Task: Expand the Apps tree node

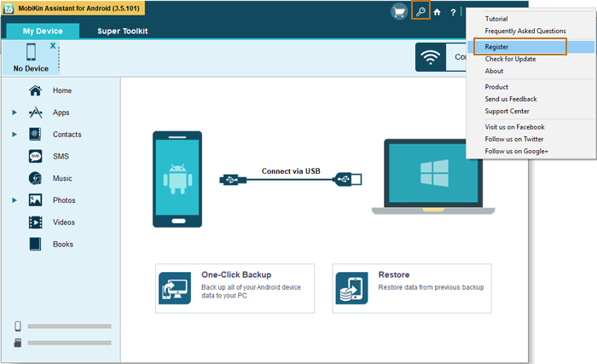Action: pos(14,113)
